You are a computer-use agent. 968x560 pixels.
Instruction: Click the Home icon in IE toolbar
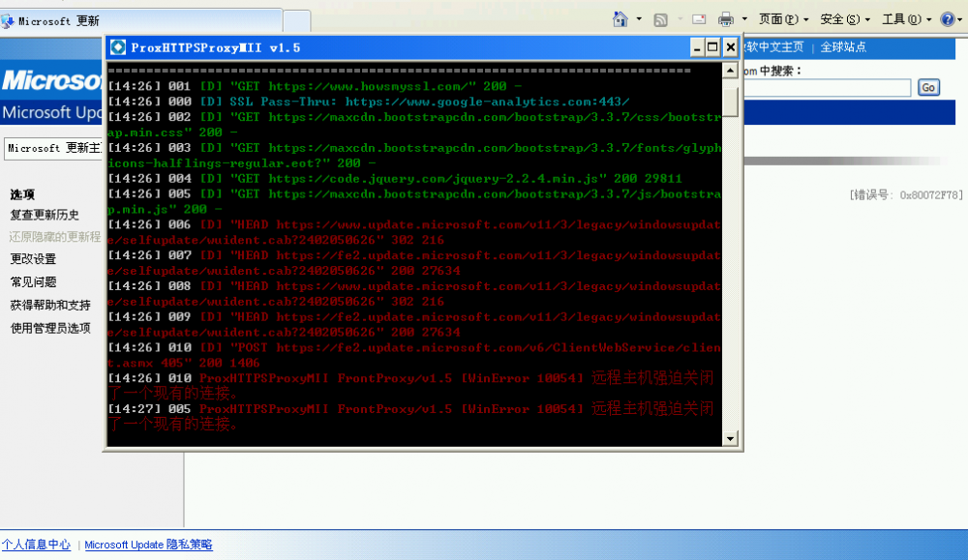click(621, 19)
